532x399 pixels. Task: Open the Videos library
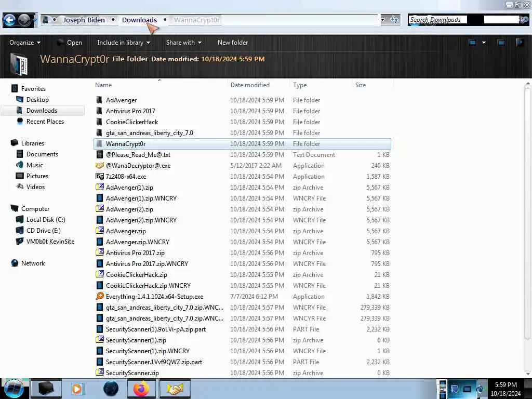35,187
